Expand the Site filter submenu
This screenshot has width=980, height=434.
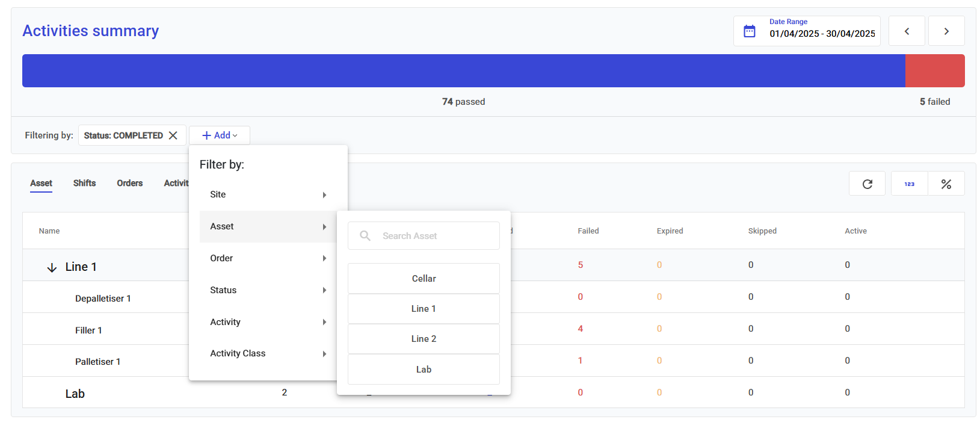coord(268,194)
